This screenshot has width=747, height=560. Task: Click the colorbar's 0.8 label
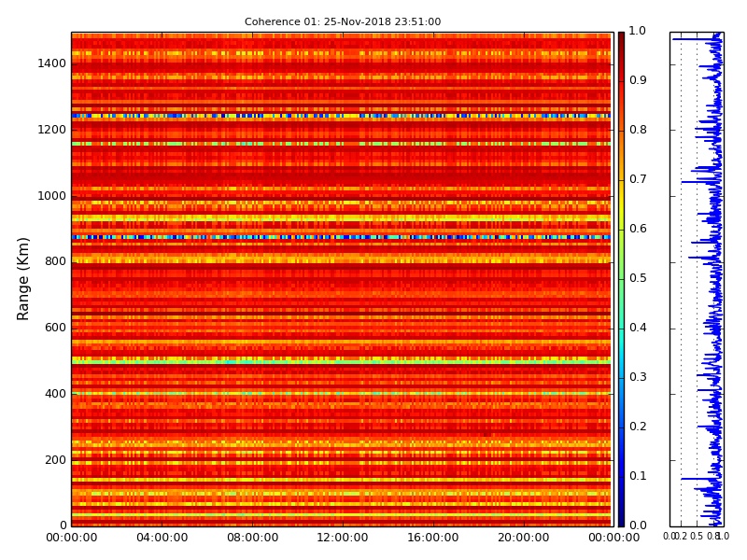[x=638, y=130]
